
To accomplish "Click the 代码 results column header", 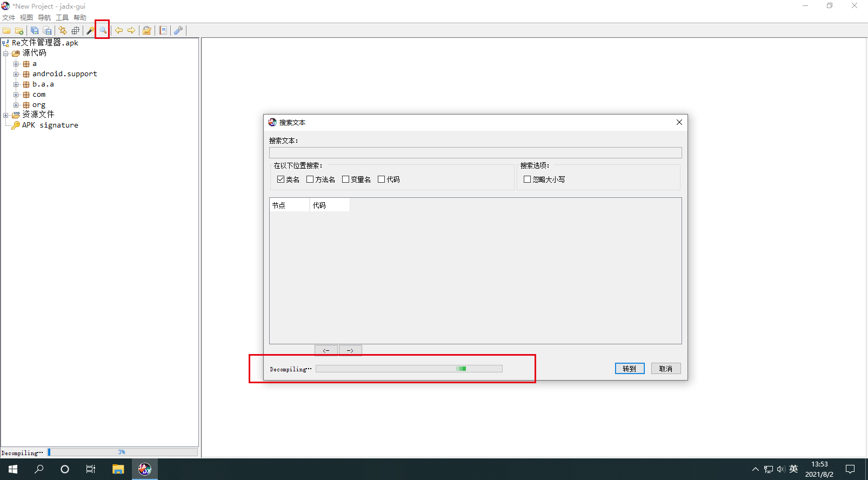I will (x=330, y=205).
